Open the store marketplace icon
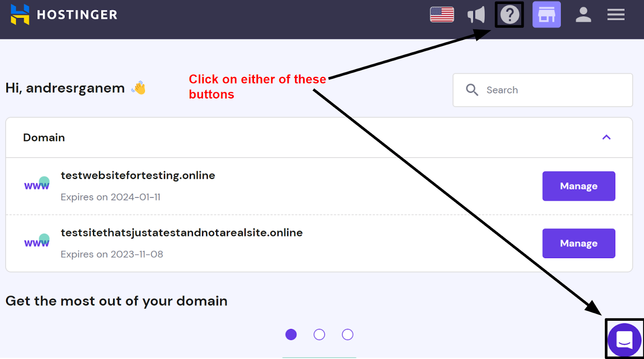This screenshot has height=359, width=644. click(547, 14)
